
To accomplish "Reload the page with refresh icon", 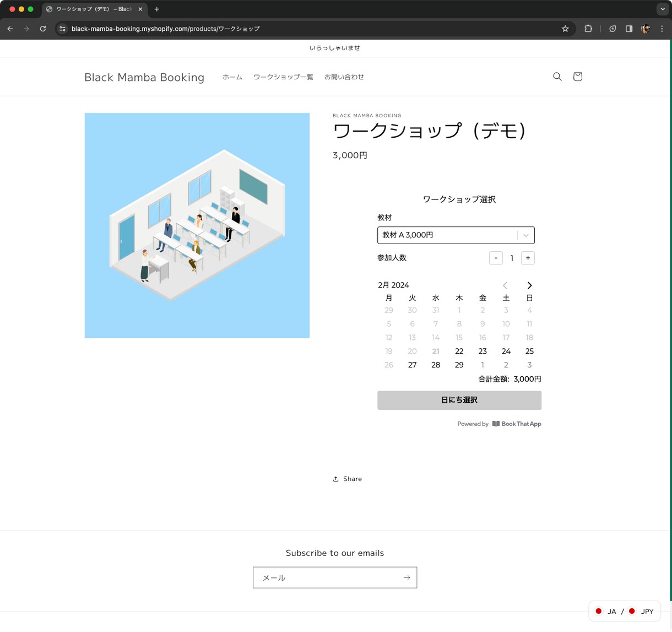I will (x=42, y=29).
